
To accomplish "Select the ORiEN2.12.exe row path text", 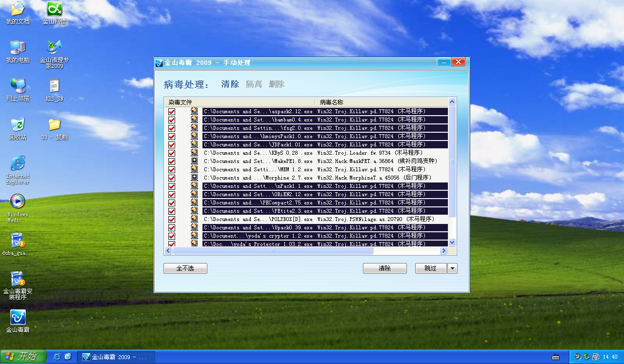I will click(x=258, y=194).
